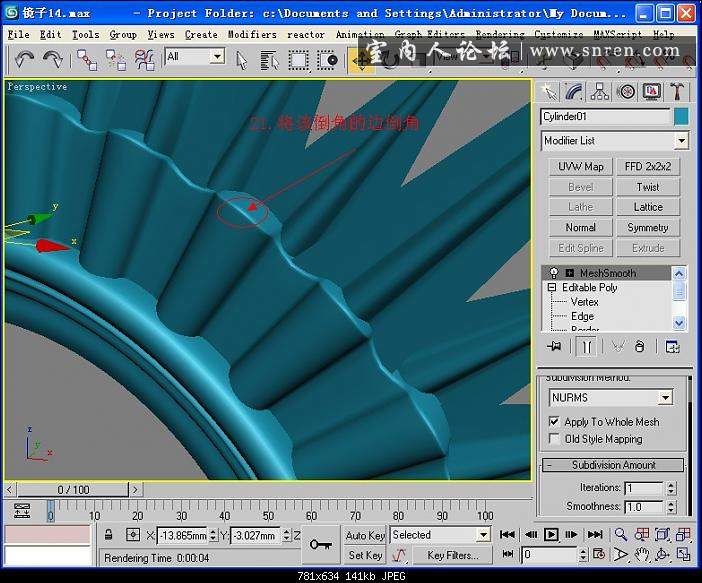Image resolution: width=702 pixels, height=583 pixels.
Task: Toggle Absolute/Offset transform type-in mode
Action: [133, 535]
